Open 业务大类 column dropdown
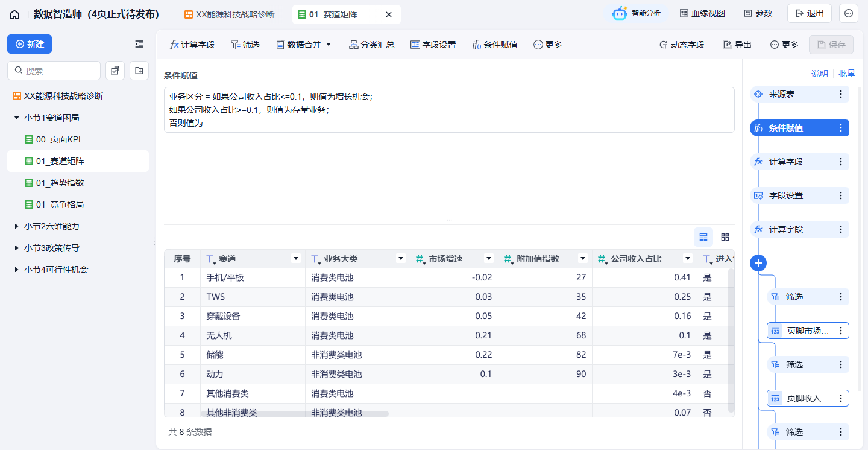 coord(401,259)
